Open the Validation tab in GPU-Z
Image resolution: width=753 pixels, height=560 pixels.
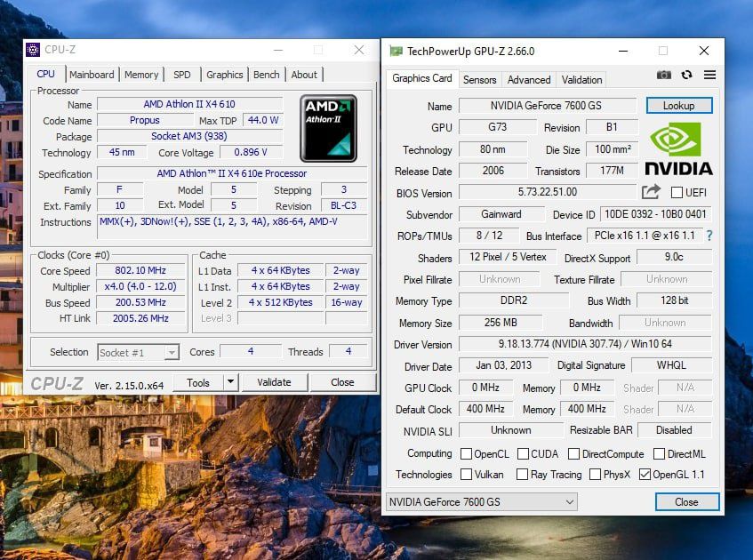click(x=581, y=80)
